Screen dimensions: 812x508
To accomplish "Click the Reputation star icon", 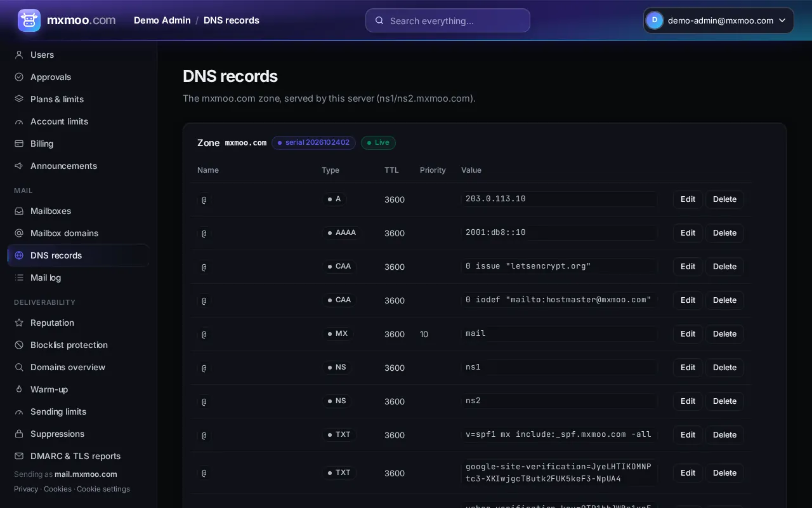I will tap(19, 323).
